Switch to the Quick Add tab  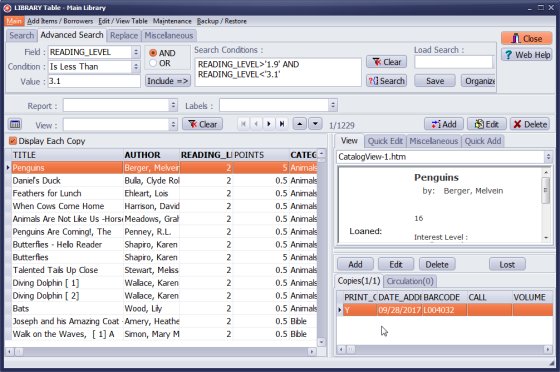click(482, 141)
